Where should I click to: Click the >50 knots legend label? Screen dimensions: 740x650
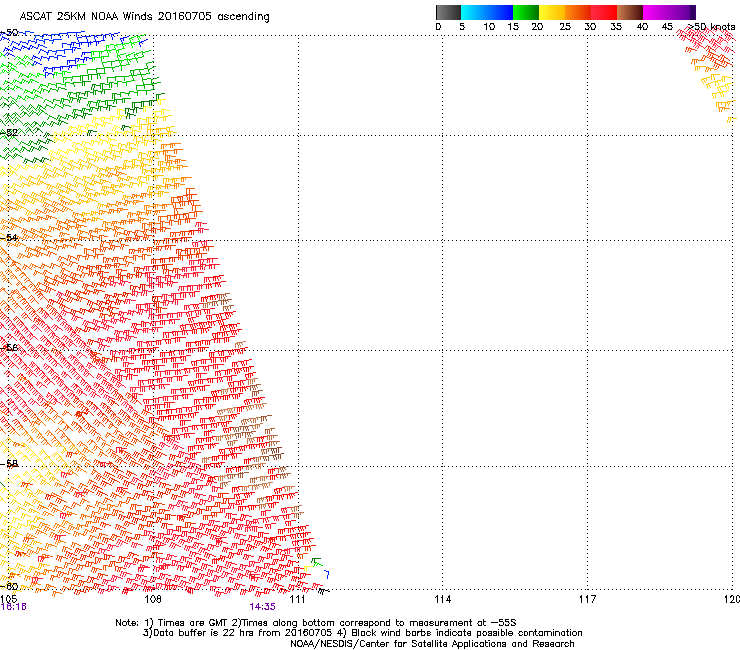(712, 27)
